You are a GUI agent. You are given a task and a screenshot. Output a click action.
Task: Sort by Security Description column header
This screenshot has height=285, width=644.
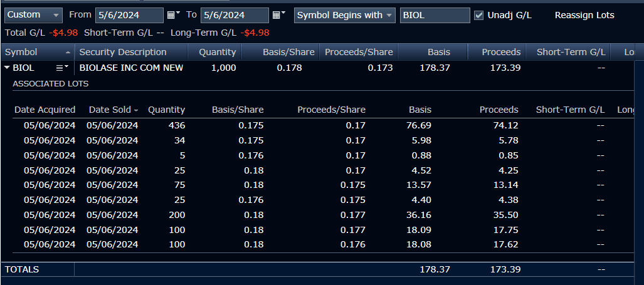pyautogui.click(x=123, y=53)
